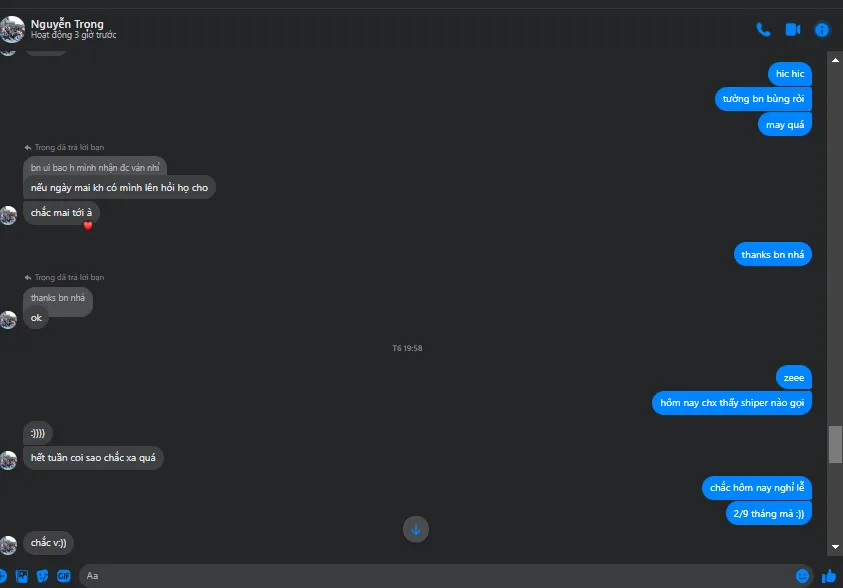Start a video call from chat header

click(x=792, y=30)
